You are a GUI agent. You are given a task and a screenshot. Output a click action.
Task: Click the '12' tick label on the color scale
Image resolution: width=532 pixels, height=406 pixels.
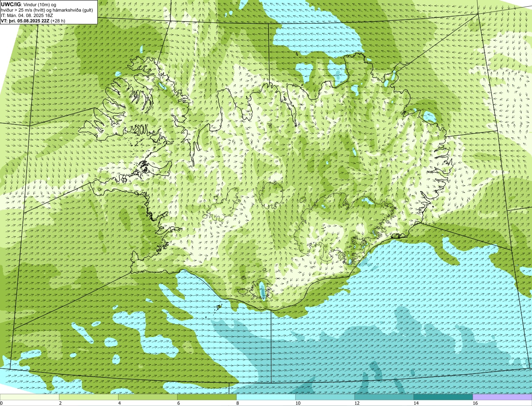[357, 403]
